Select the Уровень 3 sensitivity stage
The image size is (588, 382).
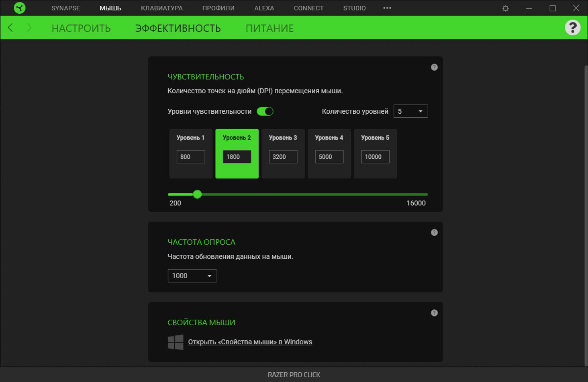coord(283,154)
